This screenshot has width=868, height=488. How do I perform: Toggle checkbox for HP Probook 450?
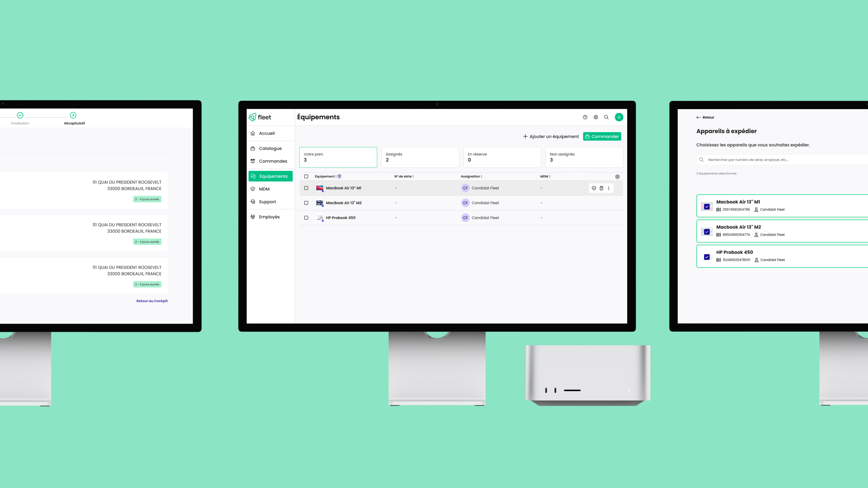pos(306,217)
